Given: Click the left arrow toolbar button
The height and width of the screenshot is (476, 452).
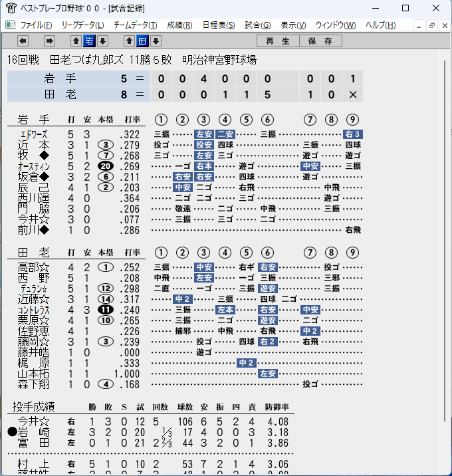Looking at the screenshot, I should tap(23, 41).
